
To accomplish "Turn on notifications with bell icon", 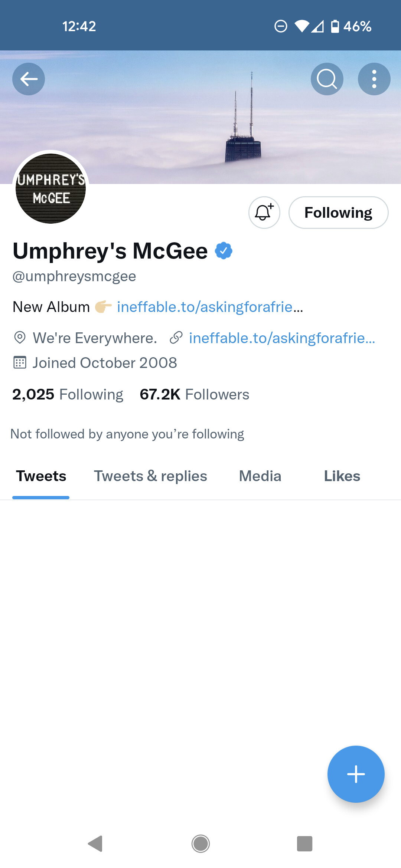I will [x=264, y=213].
